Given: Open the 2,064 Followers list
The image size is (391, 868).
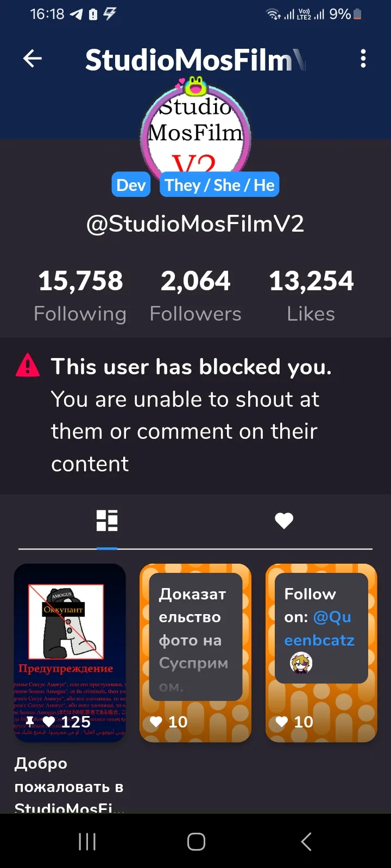Looking at the screenshot, I should pyautogui.click(x=195, y=296).
